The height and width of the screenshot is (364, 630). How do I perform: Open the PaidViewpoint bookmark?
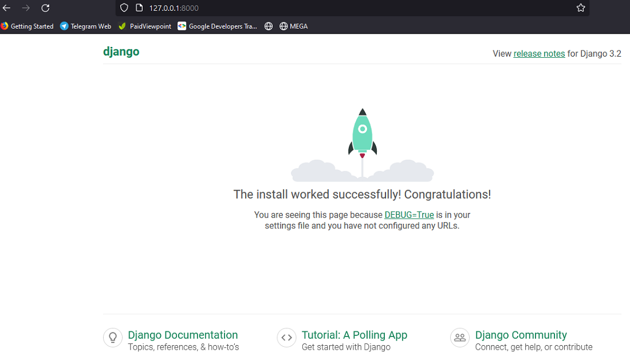pyautogui.click(x=145, y=26)
